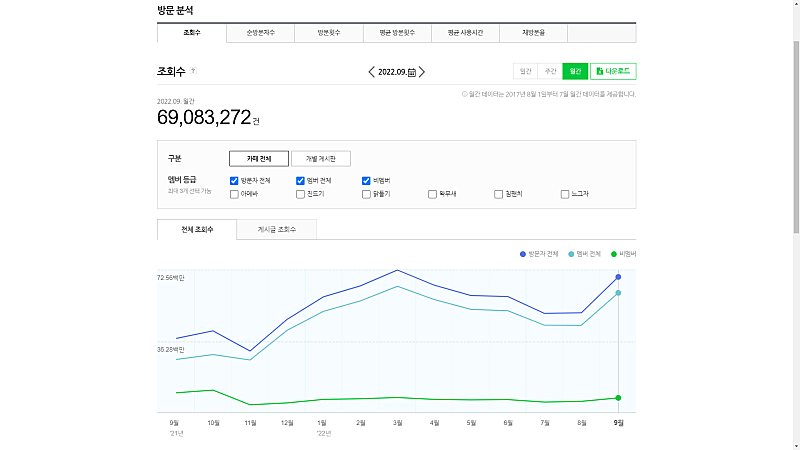Image resolution: width=800 pixels, height=450 pixels.
Task: Uncheck the 비멤버 checkbox
Action: (x=366, y=180)
